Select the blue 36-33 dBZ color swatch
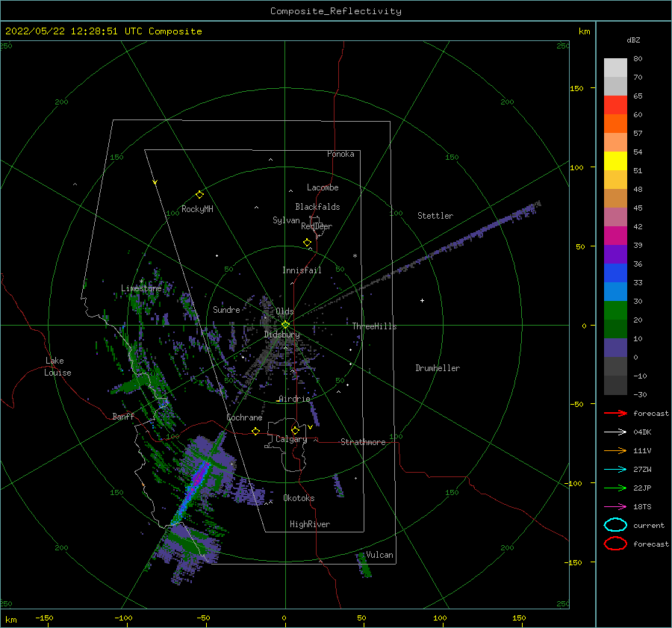Screen dimensions: 672x628 click(x=615, y=273)
